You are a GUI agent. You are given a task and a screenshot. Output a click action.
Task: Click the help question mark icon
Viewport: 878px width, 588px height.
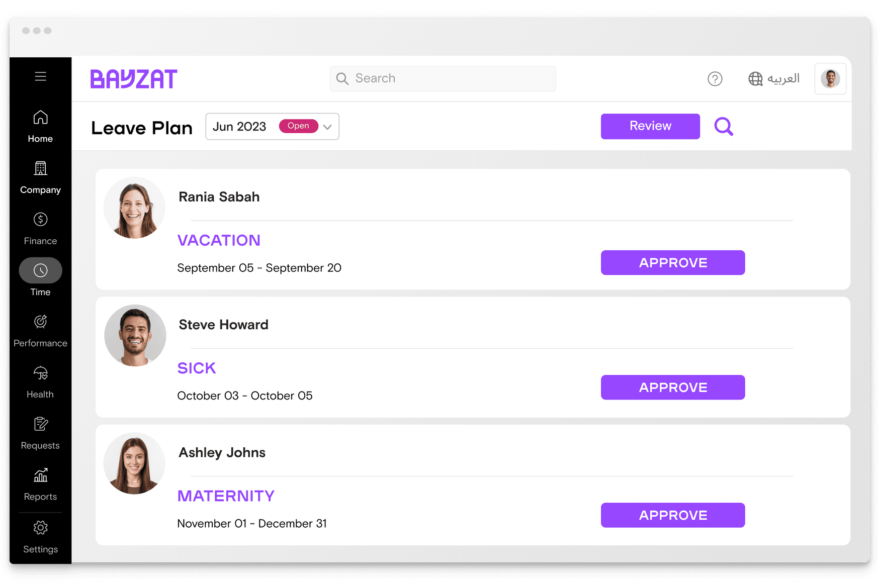pos(715,78)
